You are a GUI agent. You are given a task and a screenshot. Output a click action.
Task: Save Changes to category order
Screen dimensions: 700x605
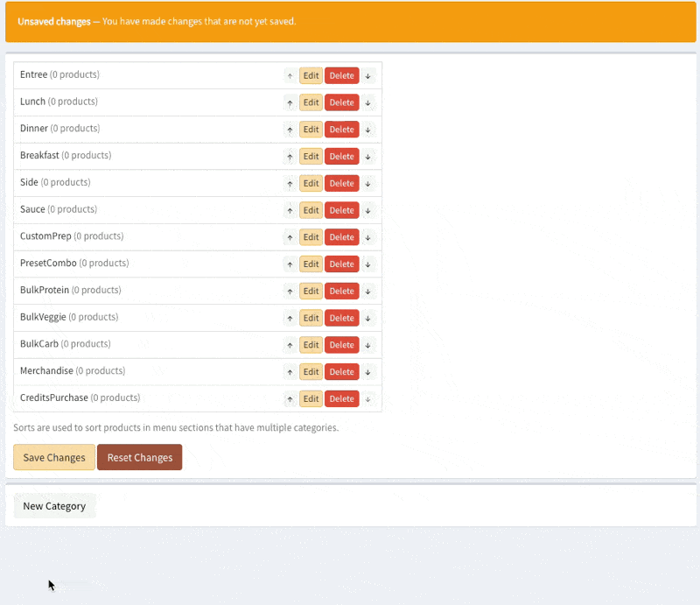54,457
